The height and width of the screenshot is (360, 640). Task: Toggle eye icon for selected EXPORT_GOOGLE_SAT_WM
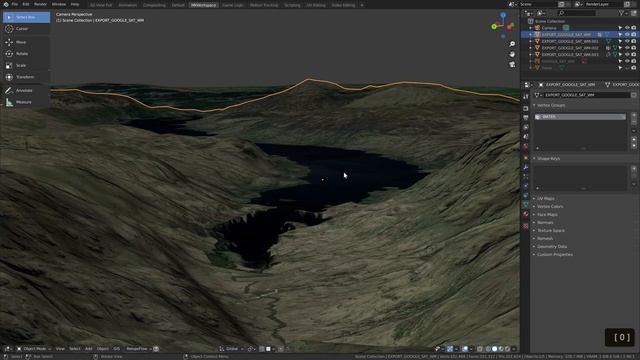click(x=627, y=35)
